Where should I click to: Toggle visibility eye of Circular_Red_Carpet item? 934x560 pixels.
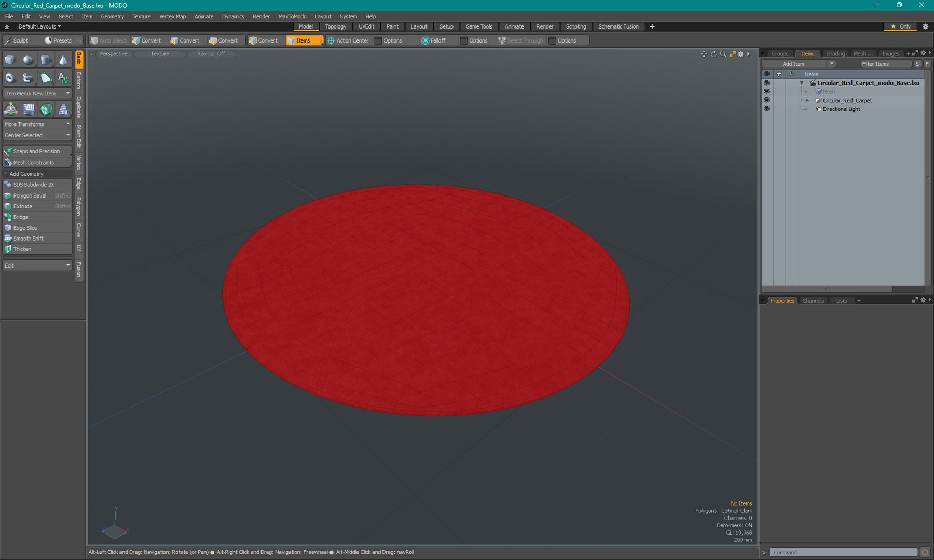point(766,100)
